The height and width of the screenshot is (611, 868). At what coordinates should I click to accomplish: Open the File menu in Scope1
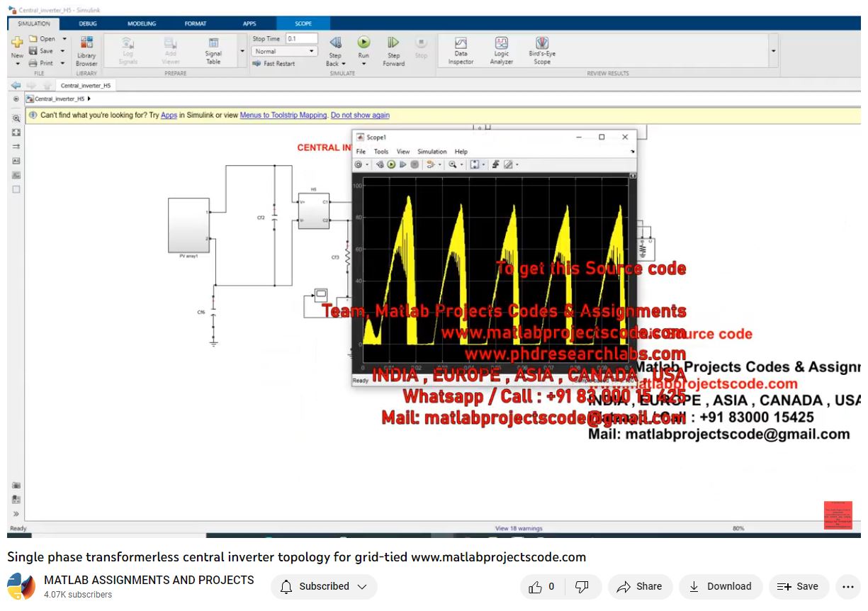pyautogui.click(x=361, y=152)
